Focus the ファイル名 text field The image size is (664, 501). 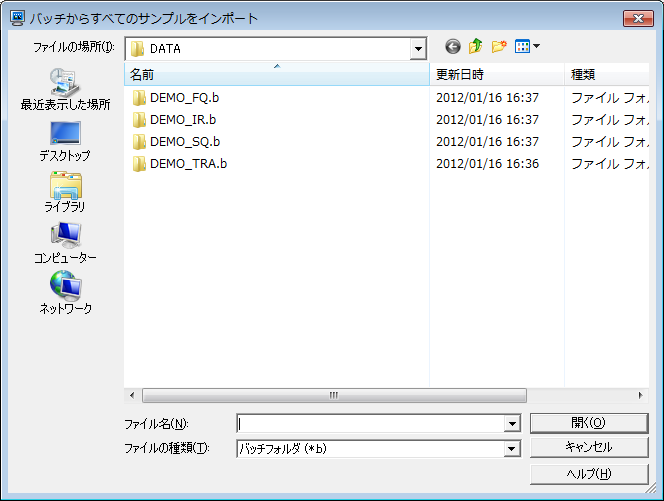(x=371, y=423)
